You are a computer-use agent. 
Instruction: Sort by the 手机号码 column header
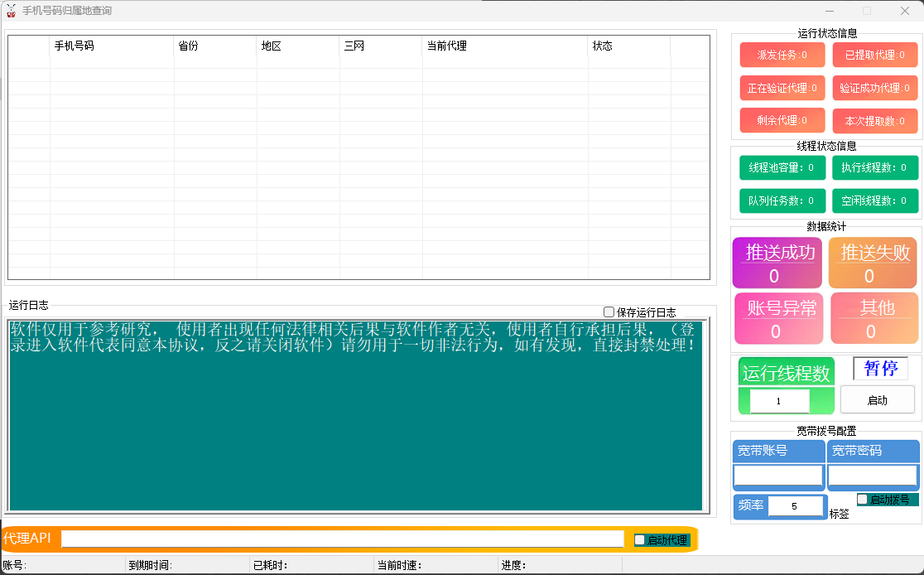coord(112,46)
